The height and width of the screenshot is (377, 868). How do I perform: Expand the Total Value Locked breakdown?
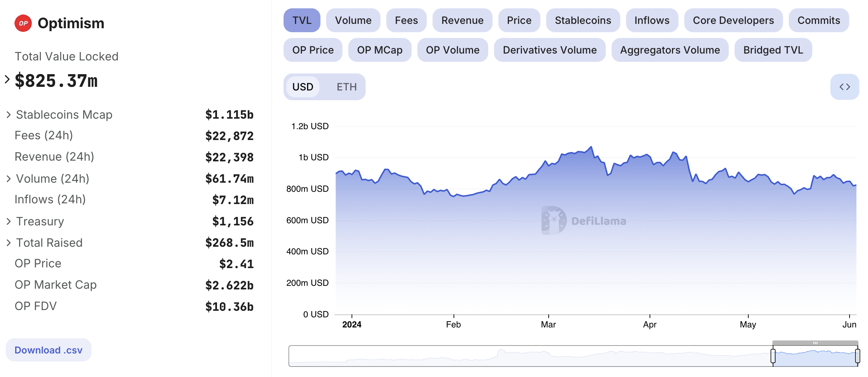[x=7, y=80]
